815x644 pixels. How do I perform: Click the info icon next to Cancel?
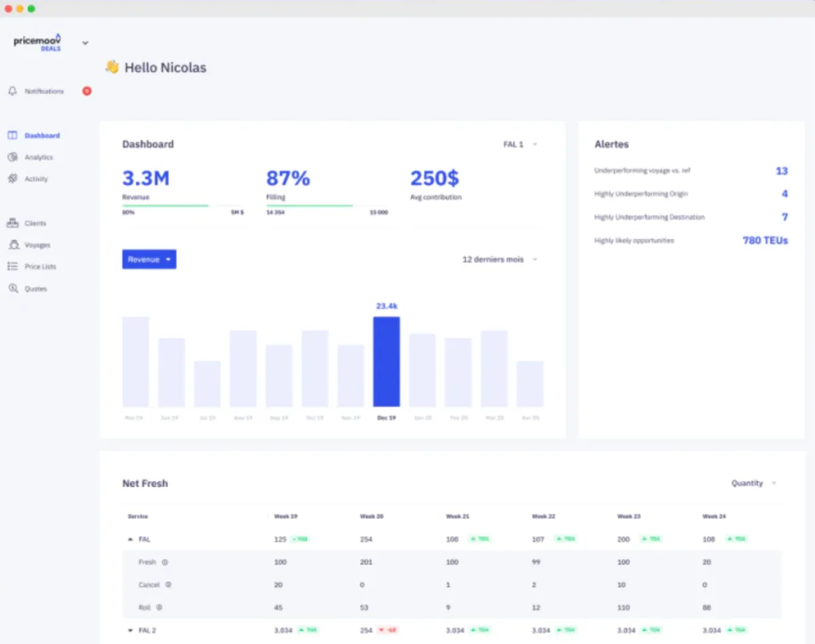(168, 584)
